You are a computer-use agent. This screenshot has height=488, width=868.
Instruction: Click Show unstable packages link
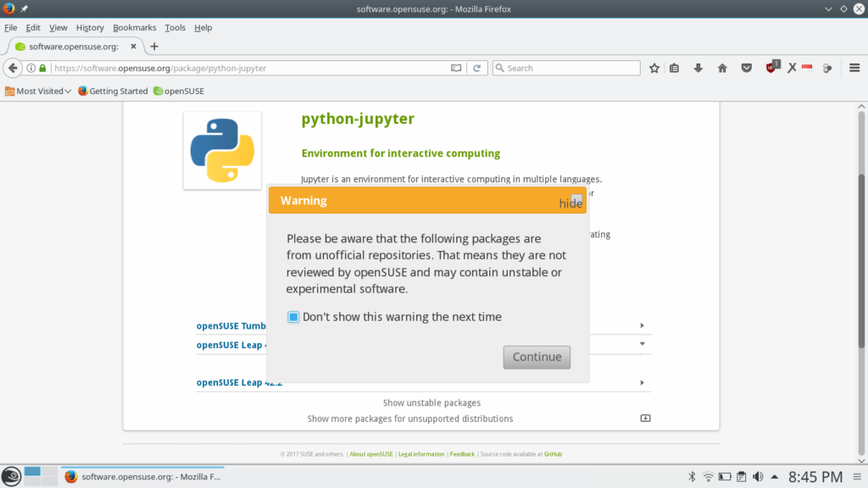coord(431,402)
